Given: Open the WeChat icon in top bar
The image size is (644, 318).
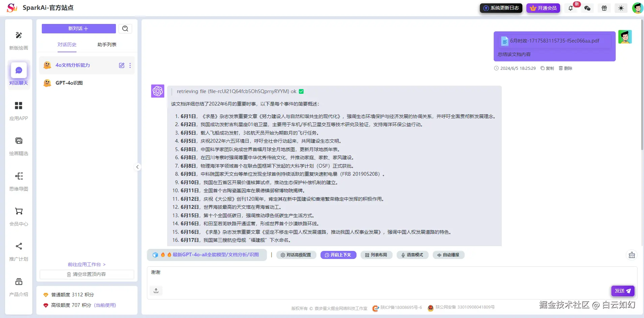Looking at the screenshot, I should 587,8.
